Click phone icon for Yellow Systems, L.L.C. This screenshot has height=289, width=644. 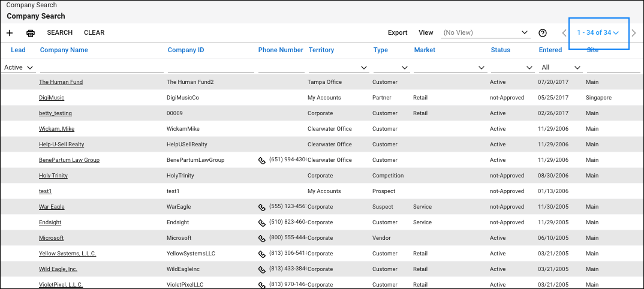click(x=261, y=254)
